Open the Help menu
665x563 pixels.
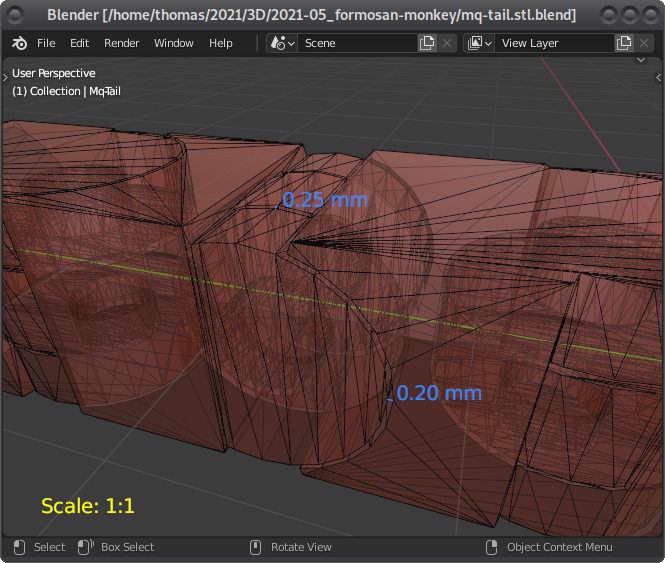221,43
